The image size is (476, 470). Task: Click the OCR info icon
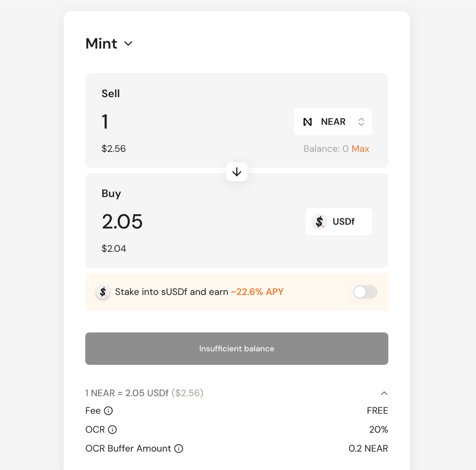click(113, 430)
